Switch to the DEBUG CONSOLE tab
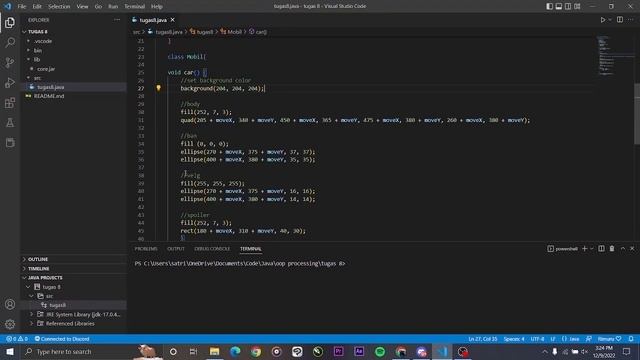Image resolution: width=640 pixels, height=360 pixels. tap(212, 249)
